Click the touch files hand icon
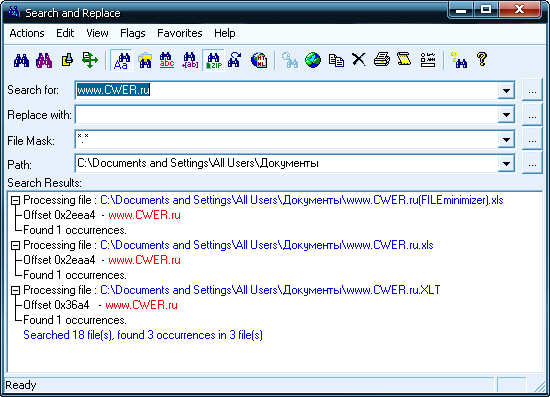 tap(67, 60)
